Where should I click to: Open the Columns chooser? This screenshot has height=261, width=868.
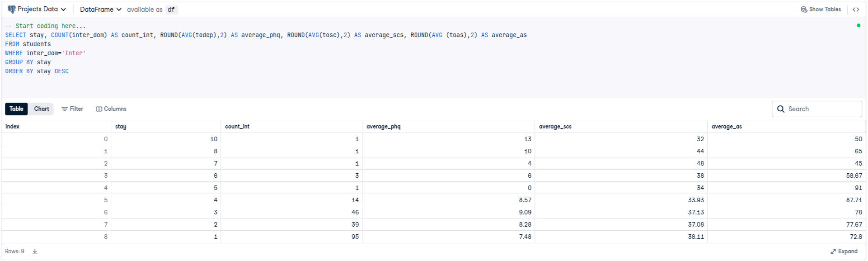(x=111, y=109)
